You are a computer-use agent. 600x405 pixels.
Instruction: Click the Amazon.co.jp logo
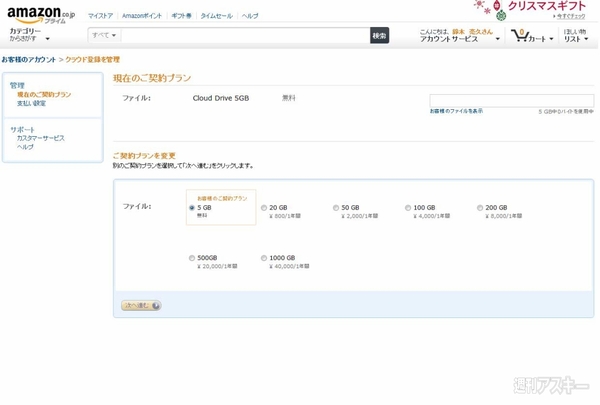[x=41, y=15]
